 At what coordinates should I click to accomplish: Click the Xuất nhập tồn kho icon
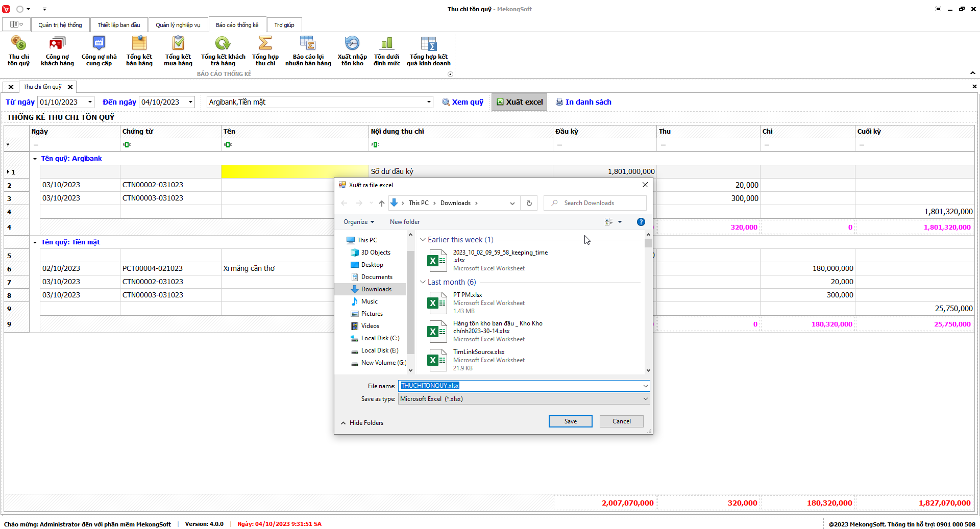(x=352, y=44)
